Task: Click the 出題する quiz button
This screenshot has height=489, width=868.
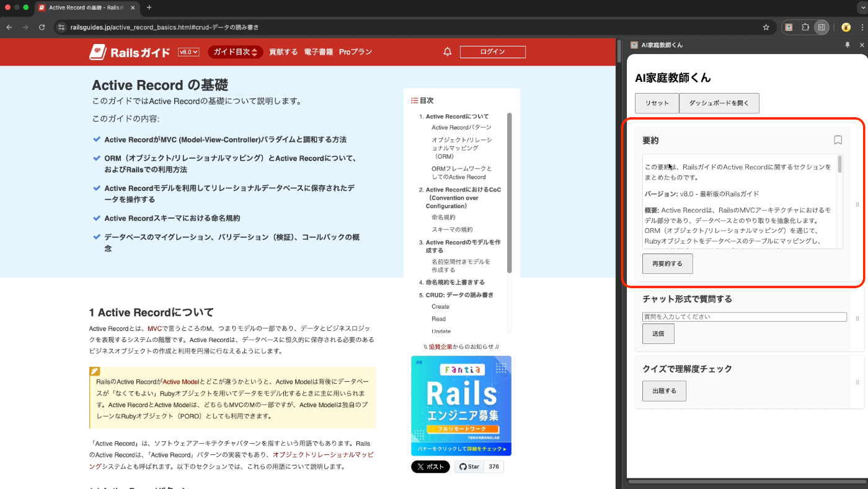Action: click(664, 391)
